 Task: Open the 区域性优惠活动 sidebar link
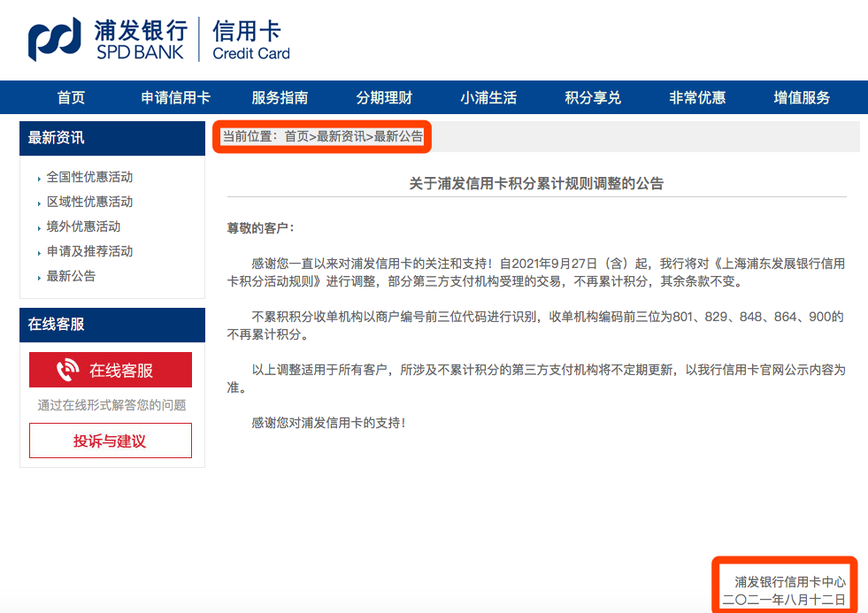pos(89,202)
